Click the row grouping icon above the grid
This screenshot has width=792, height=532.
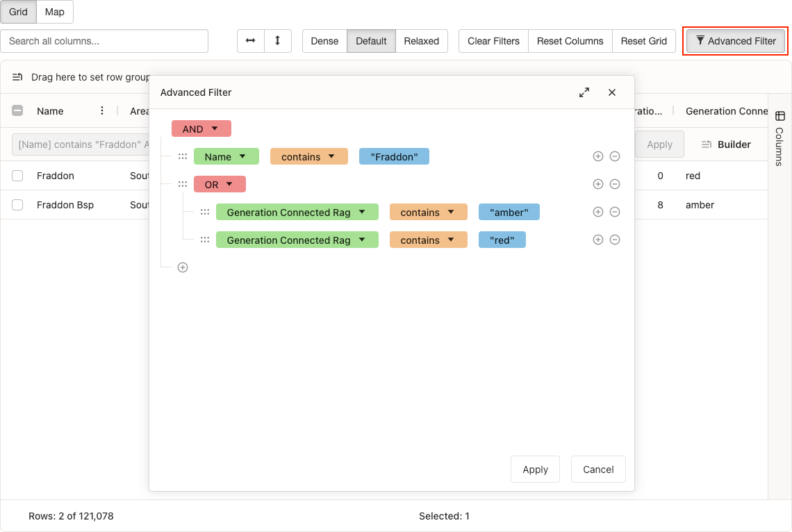17,77
